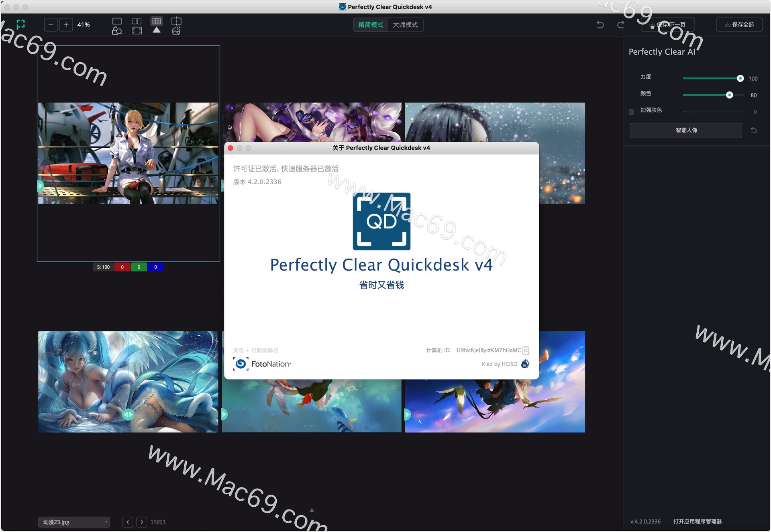Screen dimensions: 771x532
Task: Select the split before/after view icon
Action: tap(137, 21)
